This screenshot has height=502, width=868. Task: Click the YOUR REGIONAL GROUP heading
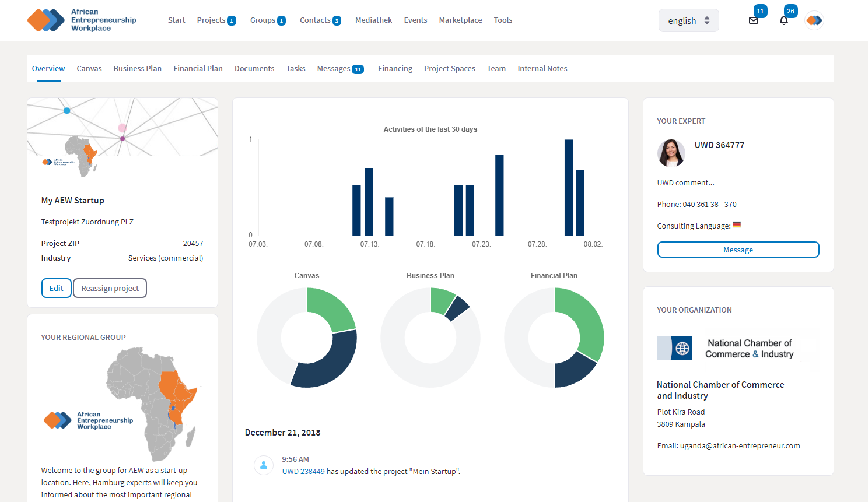[x=83, y=338]
